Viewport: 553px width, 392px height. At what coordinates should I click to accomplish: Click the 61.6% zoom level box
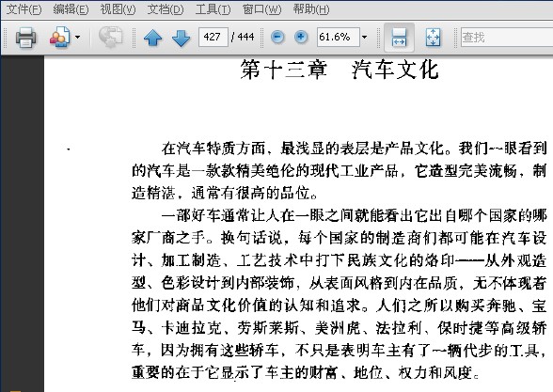(339, 37)
